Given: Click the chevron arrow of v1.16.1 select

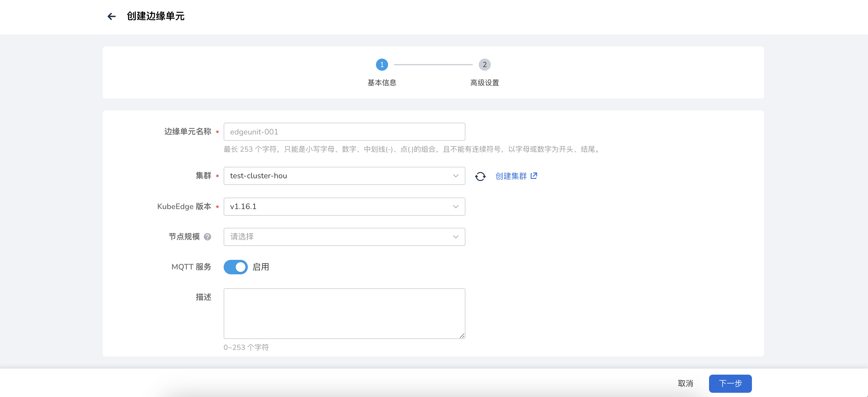Looking at the screenshot, I should point(455,206).
